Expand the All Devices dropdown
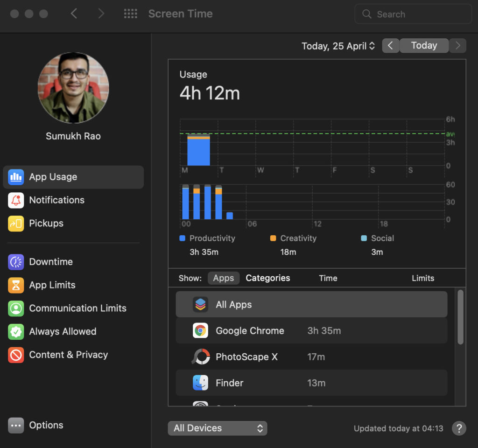 (218, 428)
